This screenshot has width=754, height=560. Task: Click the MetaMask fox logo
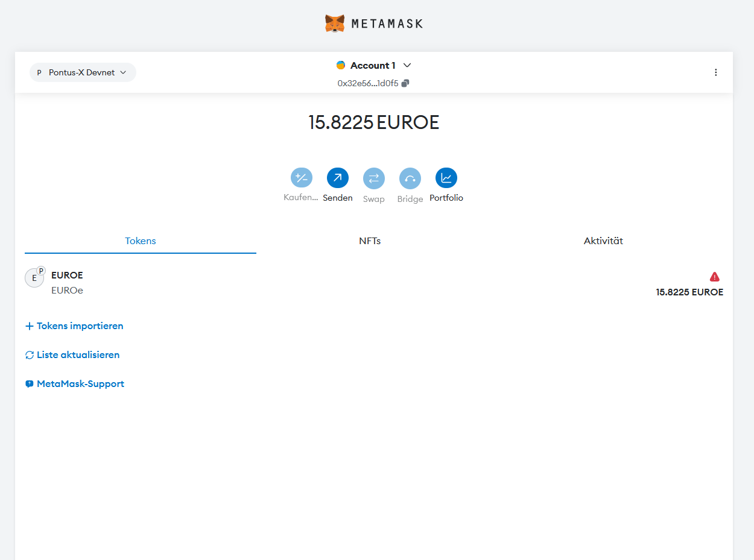point(335,23)
